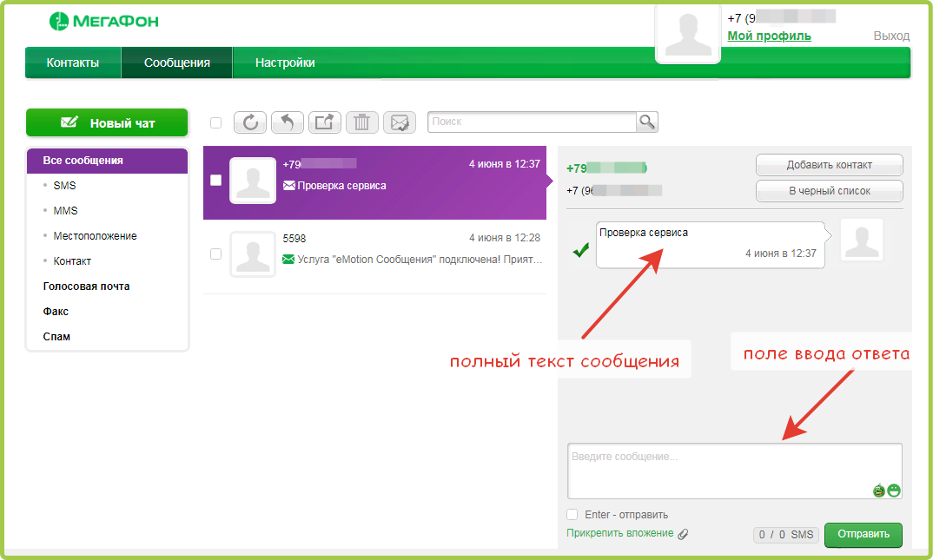
Task: Click the Добавить контакт button
Action: point(830,165)
